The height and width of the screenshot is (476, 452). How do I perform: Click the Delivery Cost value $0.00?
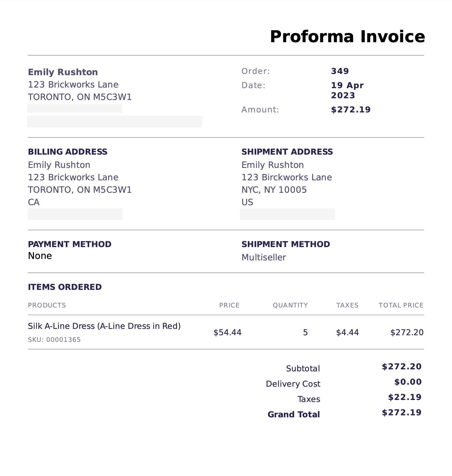pos(408,382)
